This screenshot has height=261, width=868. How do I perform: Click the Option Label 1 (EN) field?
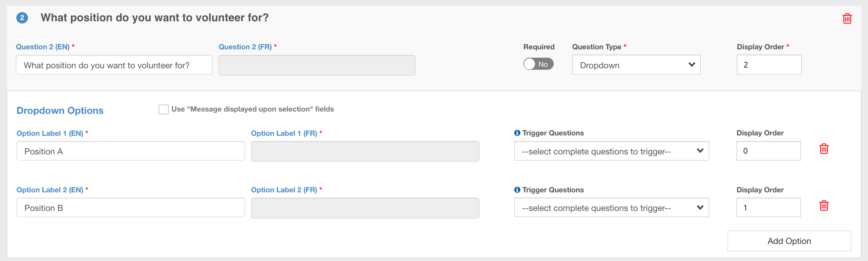pyautogui.click(x=131, y=151)
